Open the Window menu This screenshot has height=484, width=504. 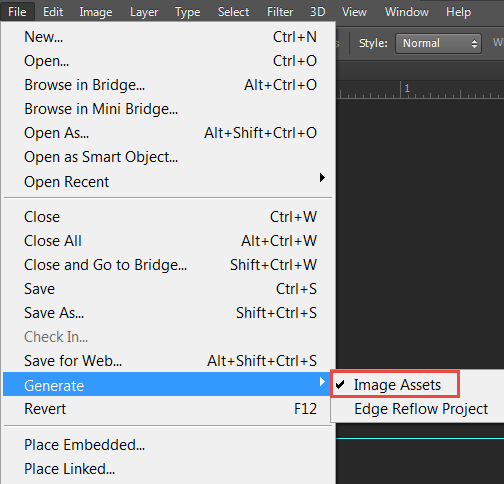(407, 12)
